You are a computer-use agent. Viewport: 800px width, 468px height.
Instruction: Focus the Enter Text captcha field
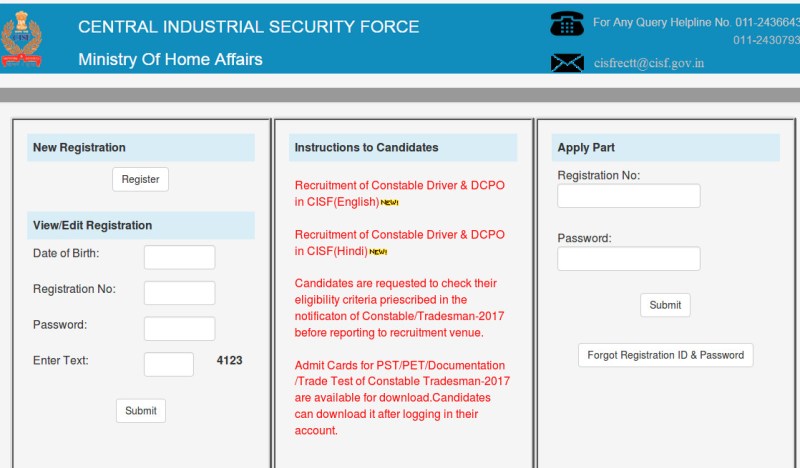168,364
